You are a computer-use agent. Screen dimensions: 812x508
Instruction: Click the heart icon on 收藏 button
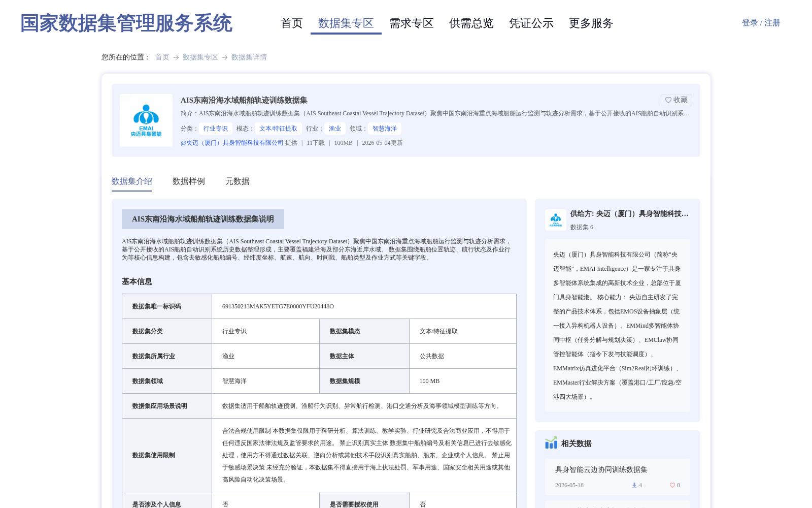[x=668, y=100]
